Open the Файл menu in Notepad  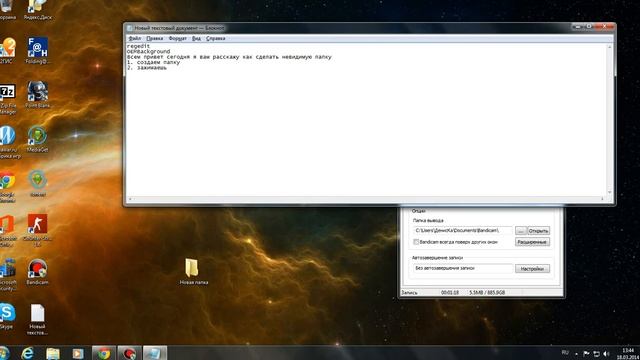click(135, 38)
